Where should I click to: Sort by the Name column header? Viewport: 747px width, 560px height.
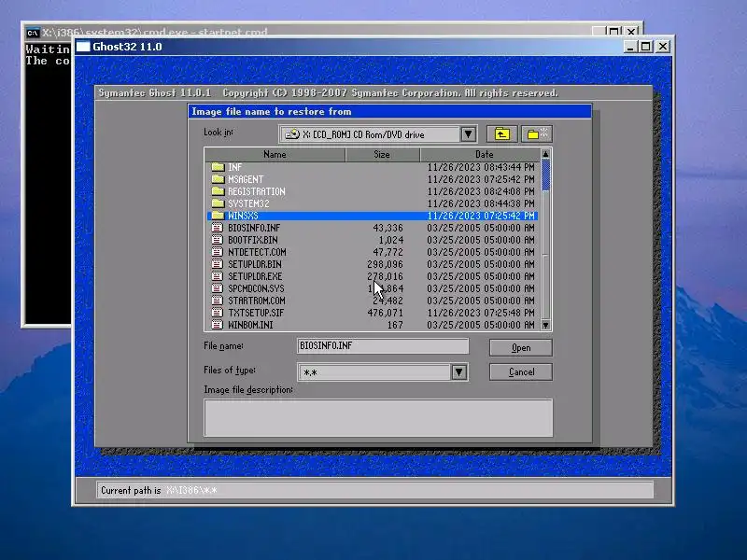coord(275,154)
